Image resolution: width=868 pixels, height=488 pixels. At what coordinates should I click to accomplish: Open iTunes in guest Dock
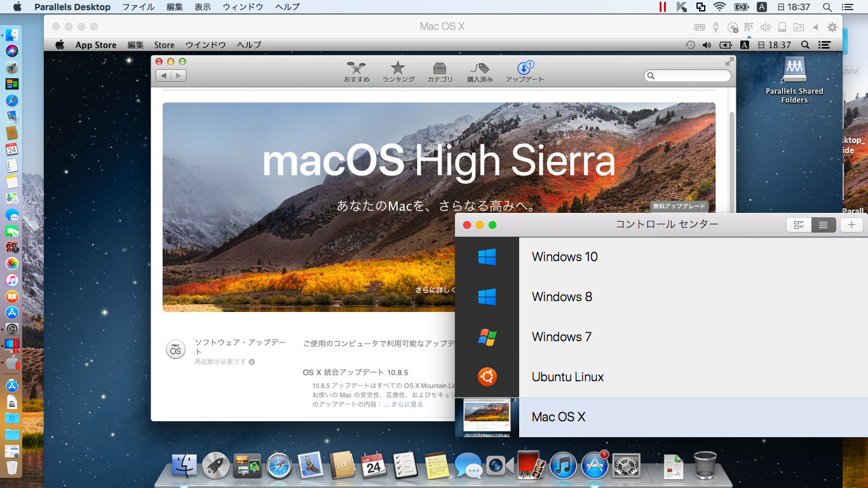[562, 465]
